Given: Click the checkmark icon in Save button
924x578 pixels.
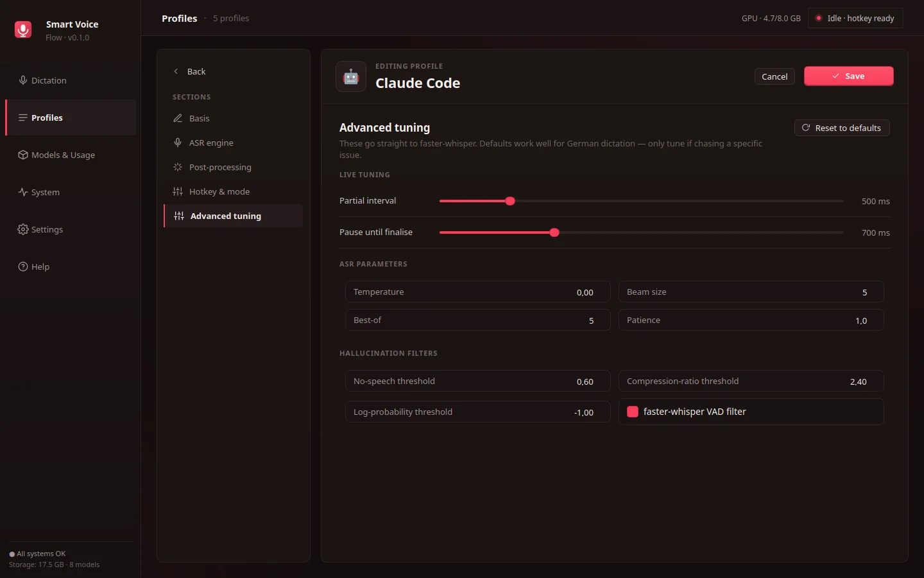Looking at the screenshot, I should [835, 76].
